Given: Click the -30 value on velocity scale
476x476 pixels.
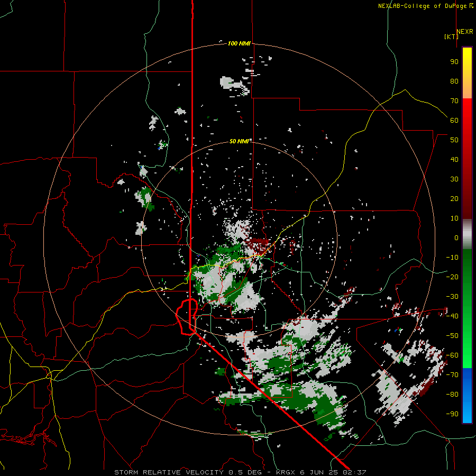Looking at the screenshot, I should pyautogui.click(x=452, y=297).
